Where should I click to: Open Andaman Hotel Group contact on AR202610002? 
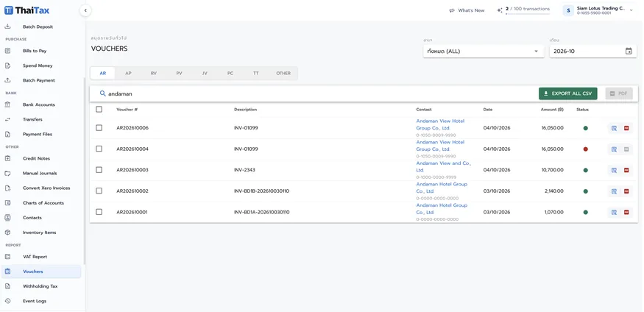point(442,188)
